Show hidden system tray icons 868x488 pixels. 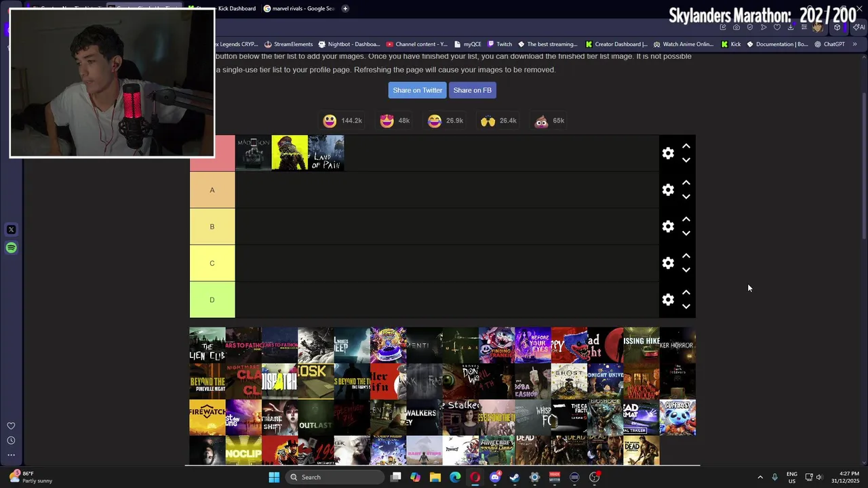760,477
